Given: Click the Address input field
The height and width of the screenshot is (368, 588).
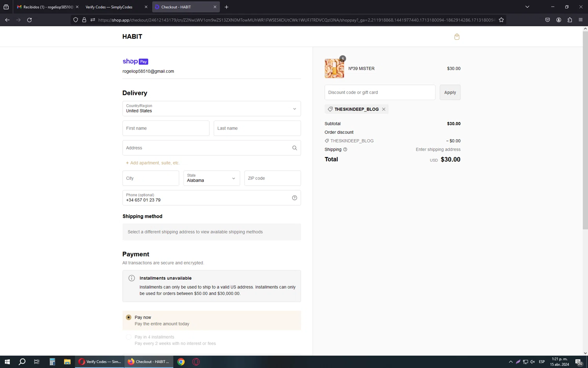Looking at the screenshot, I should click(x=212, y=148).
